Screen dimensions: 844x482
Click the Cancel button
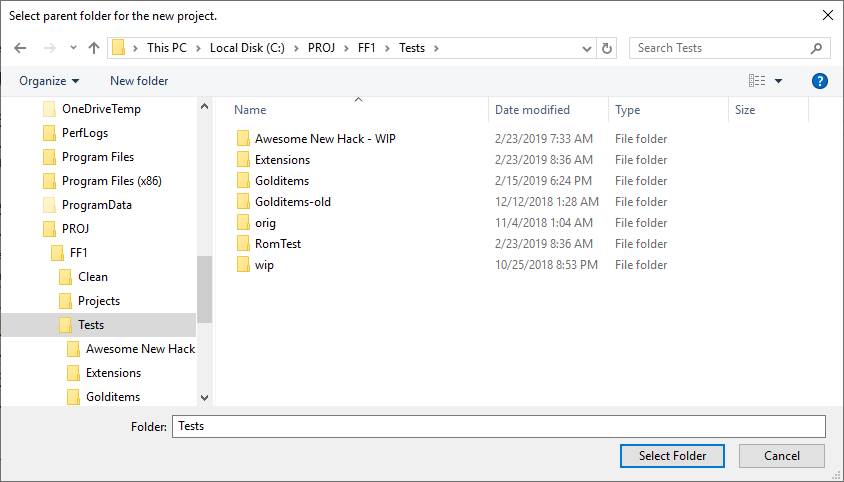[x=782, y=456]
